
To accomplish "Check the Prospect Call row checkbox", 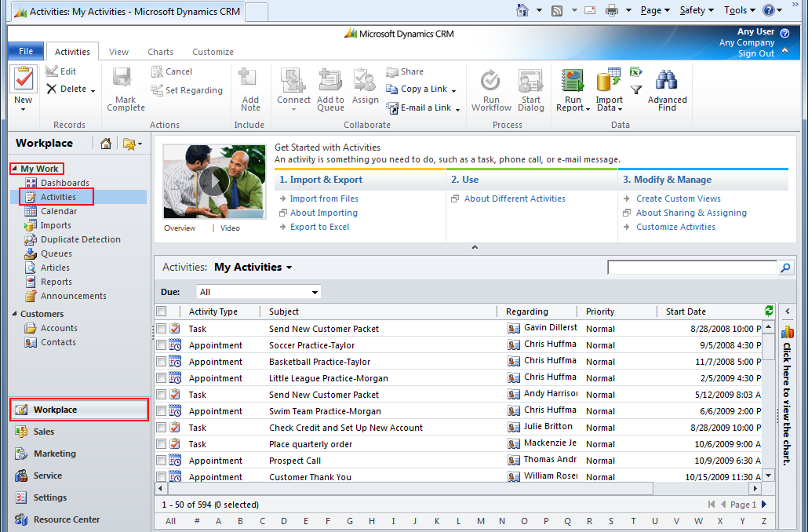I will (161, 461).
